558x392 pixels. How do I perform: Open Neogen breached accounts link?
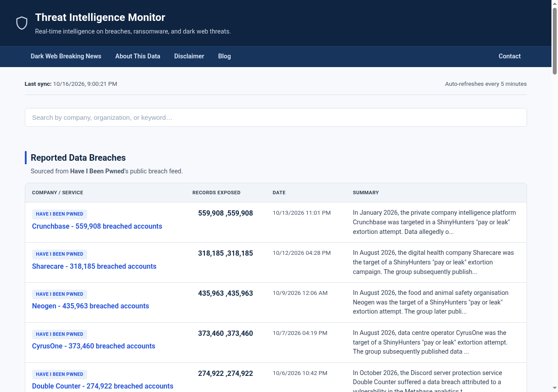click(91, 306)
